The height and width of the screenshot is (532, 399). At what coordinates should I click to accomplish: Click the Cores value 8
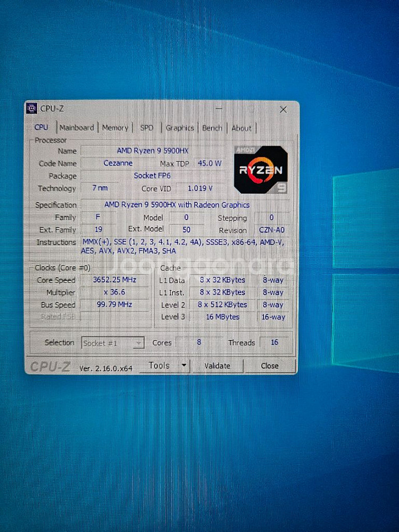pyautogui.click(x=199, y=342)
